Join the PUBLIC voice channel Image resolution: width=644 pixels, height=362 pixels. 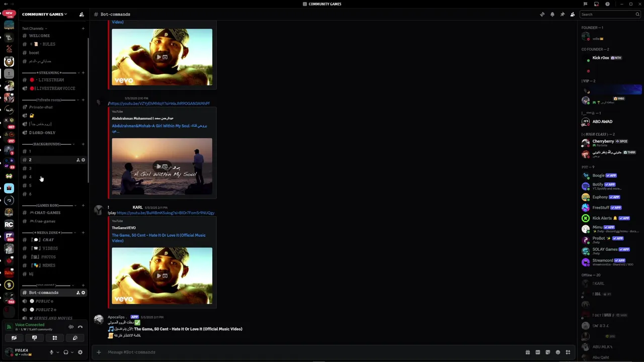point(54,301)
